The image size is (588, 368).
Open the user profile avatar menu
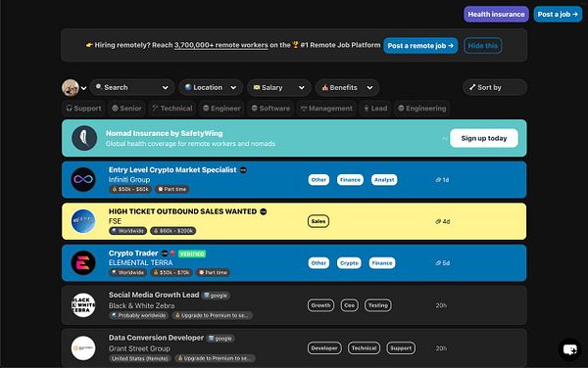71,88
